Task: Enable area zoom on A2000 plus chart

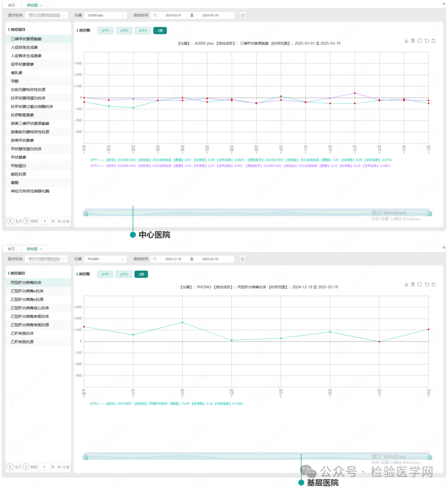Action: pyautogui.click(x=427, y=41)
